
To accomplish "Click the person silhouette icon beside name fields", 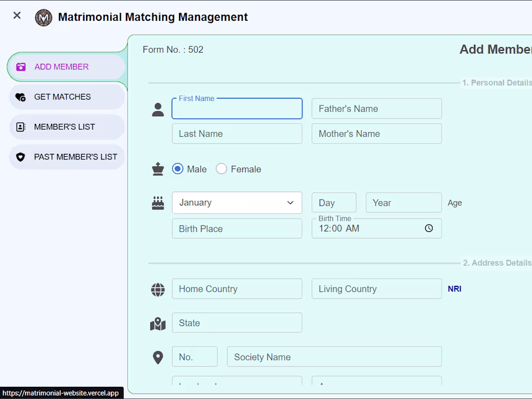I will [x=158, y=109].
